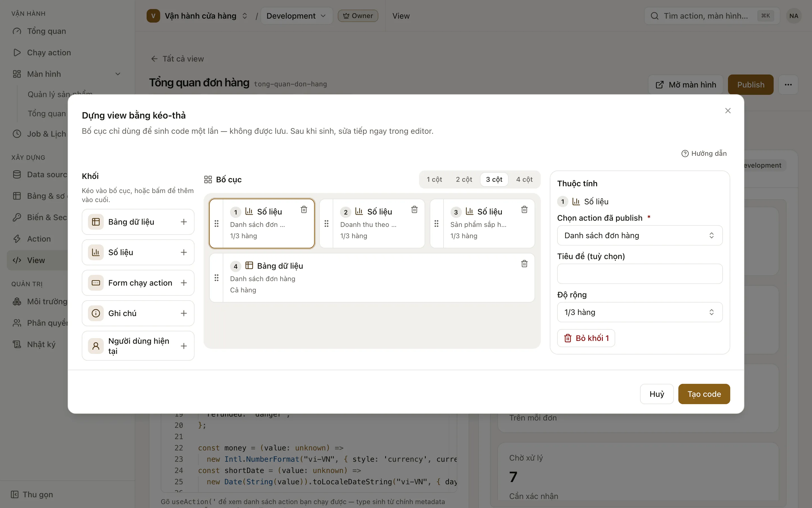This screenshot has width=812, height=508.
Task: Open the Development environment dropdown
Action: coord(296,16)
